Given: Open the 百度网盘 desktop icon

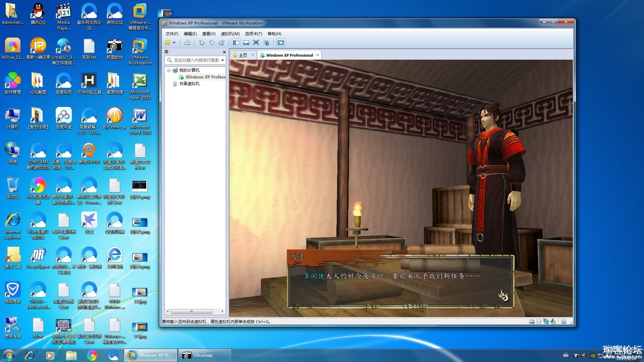Looking at the screenshot, I should (63, 118).
